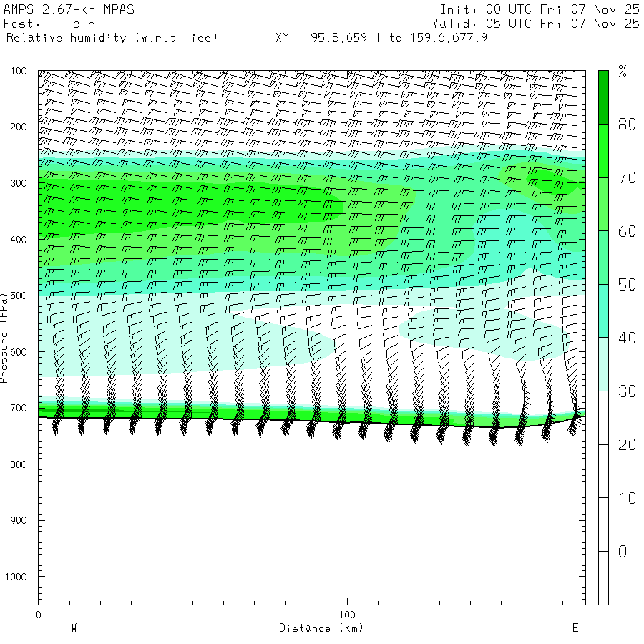Click the 'XY= 95.8,659.1 to 159.6,677.9' text
The height and width of the screenshot is (644, 644).
381,38
